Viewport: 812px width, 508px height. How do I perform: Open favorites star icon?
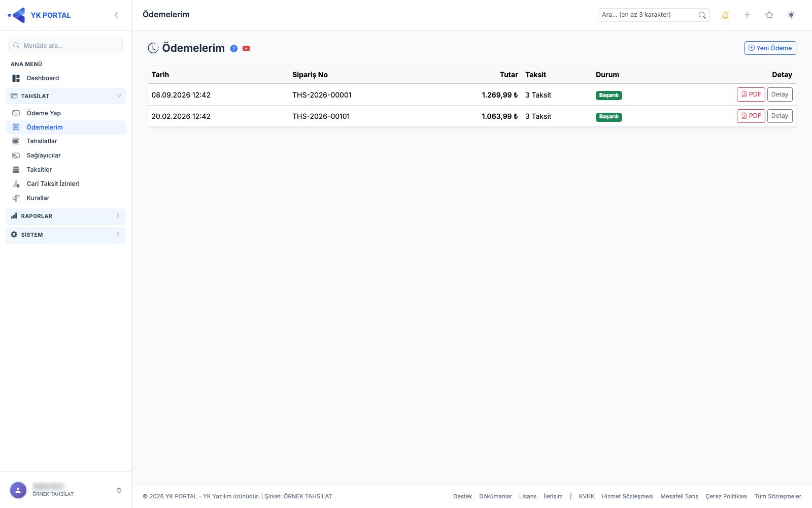[x=769, y=15]
